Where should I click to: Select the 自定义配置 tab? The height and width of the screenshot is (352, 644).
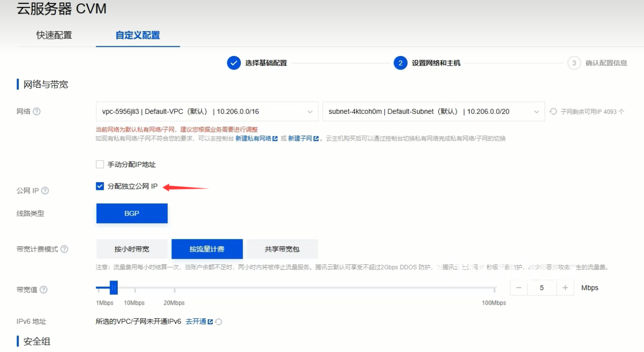point(138,35)
